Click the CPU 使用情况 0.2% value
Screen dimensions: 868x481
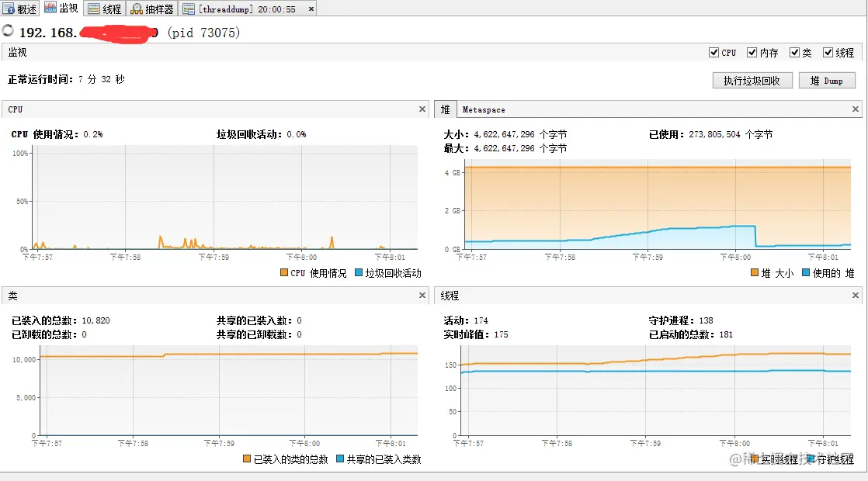93,134
